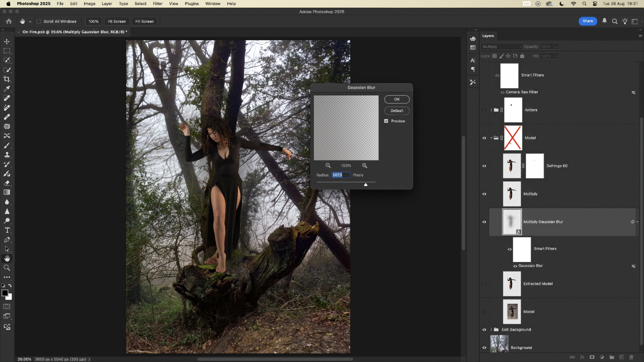Click the Radius input field
The width and height of the screenshot is (644, 362).
click(340, 175)
